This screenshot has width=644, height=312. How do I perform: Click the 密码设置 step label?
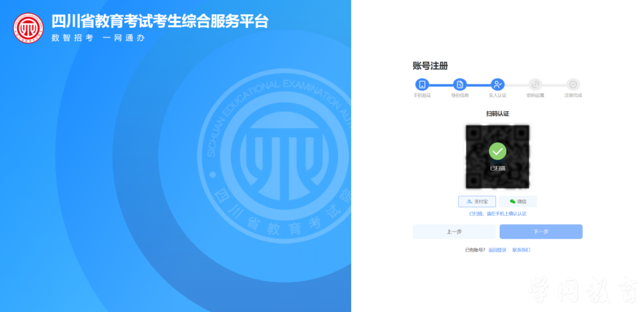(535, 95)
